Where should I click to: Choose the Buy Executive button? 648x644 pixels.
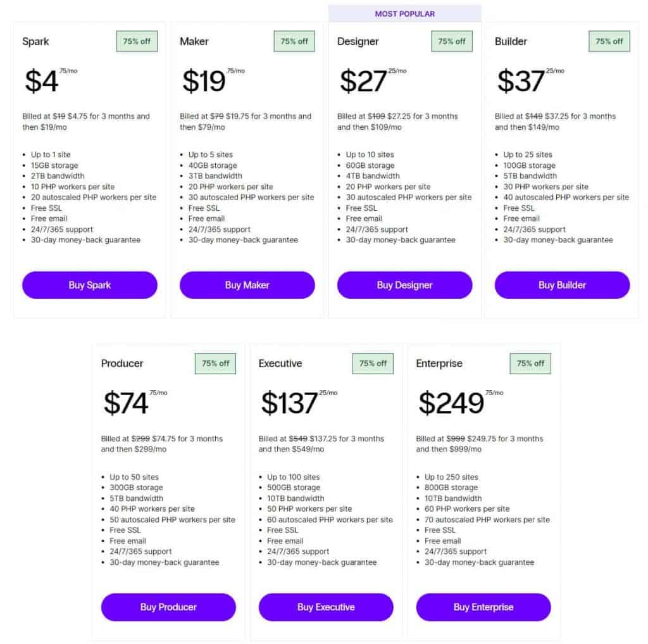coord(326,607)
